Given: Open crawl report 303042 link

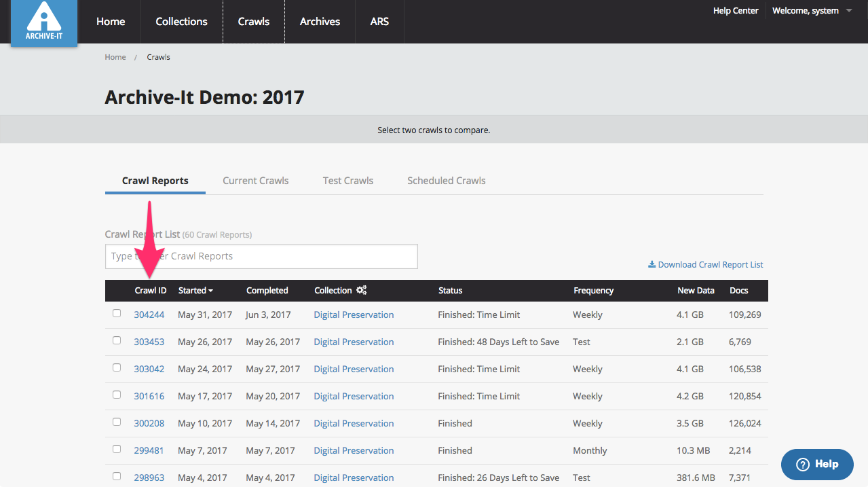Looking at the screenshot, I should pos(149,369).
